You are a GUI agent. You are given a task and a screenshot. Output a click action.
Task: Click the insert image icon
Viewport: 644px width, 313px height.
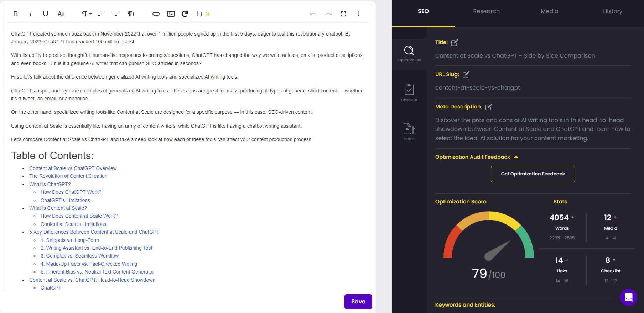pos(171,14)
